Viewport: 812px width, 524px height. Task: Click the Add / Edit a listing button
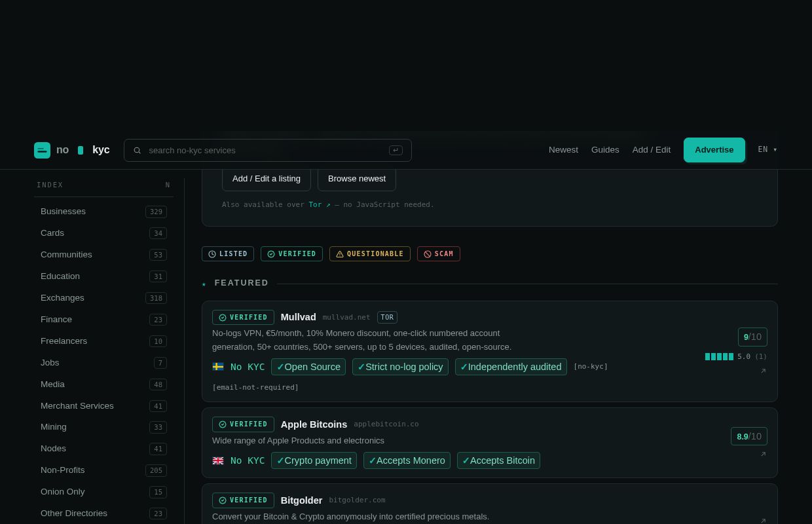click(267, 178)
